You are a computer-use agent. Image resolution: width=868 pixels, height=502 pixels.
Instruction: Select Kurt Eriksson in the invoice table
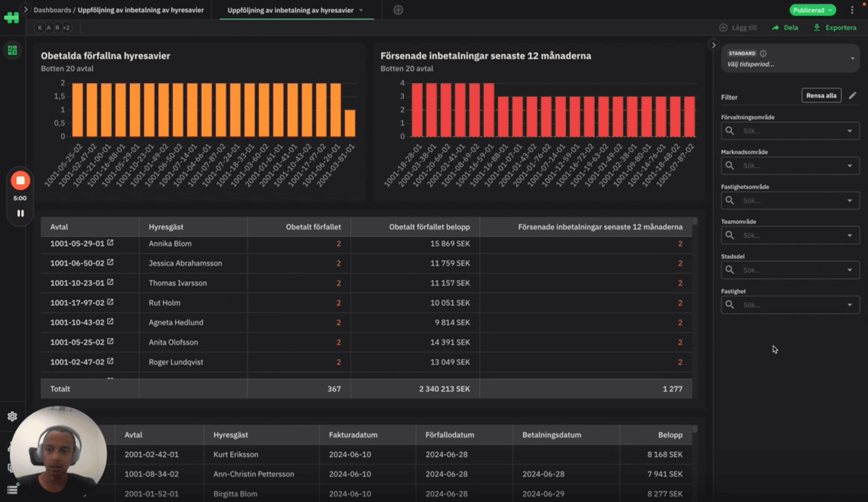pos(235,454)
